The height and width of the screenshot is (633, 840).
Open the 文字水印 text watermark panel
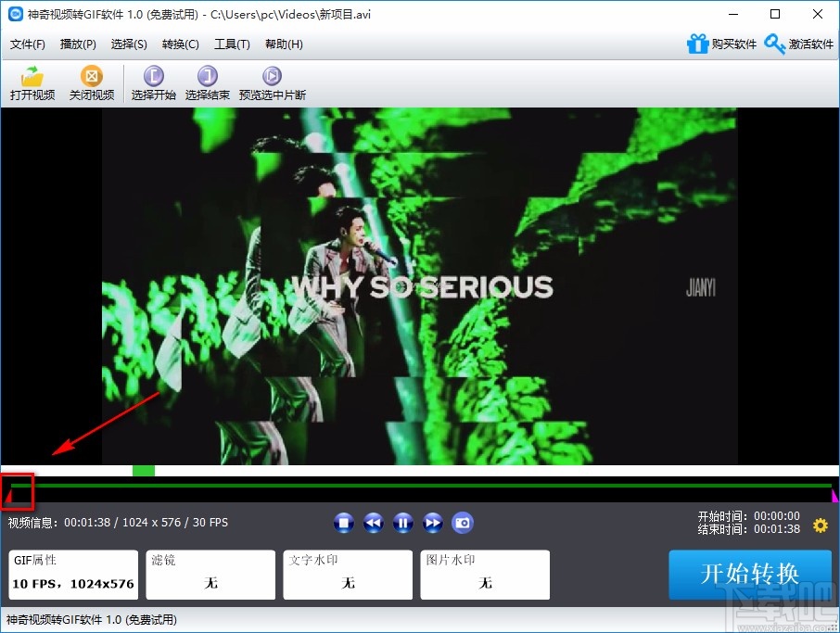coord(348,575)
